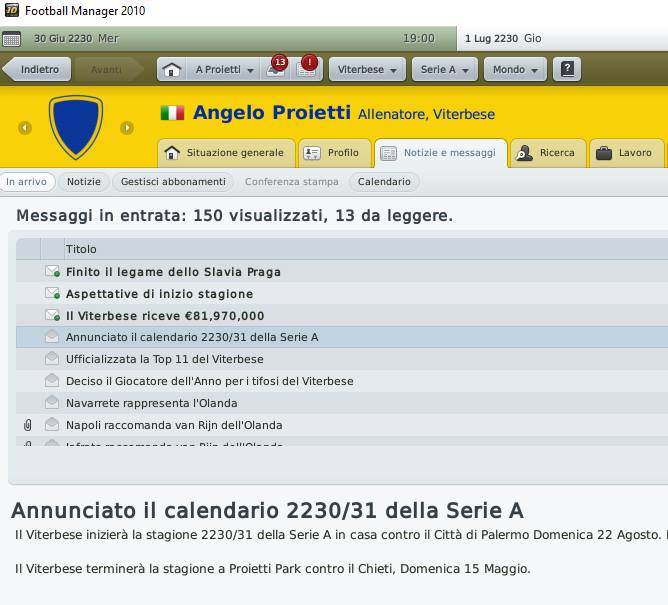
Task: Click unread envelope icon for Viterbese riceve message
Action: [x=52, y=316]
